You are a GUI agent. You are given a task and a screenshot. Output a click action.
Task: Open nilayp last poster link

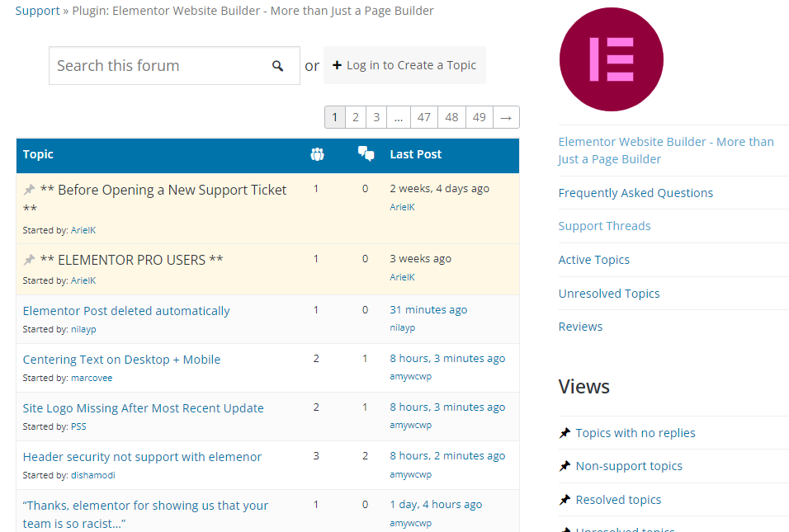(402, 327)
